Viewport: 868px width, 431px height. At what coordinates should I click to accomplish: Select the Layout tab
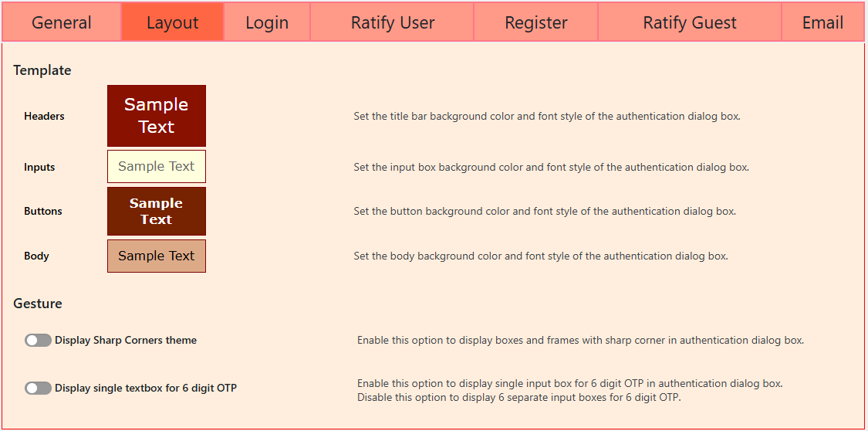pyautogui.click(x=172, y=22)
